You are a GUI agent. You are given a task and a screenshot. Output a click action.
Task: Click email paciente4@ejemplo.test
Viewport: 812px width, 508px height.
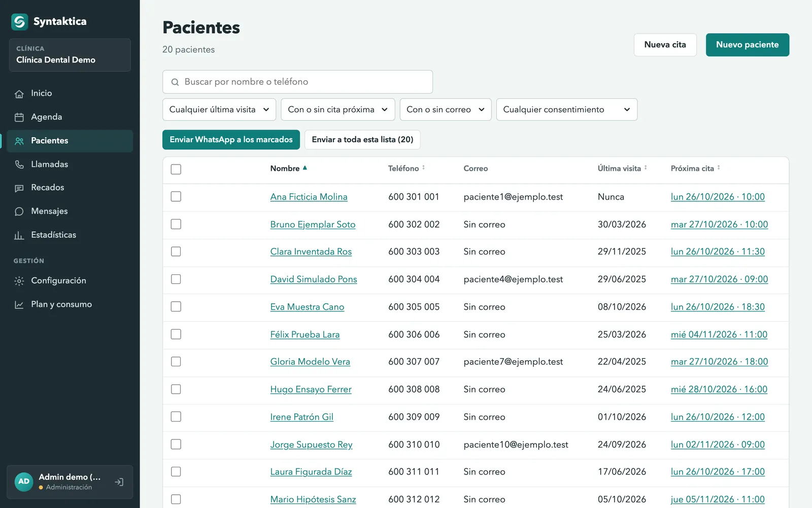point(513,279)
